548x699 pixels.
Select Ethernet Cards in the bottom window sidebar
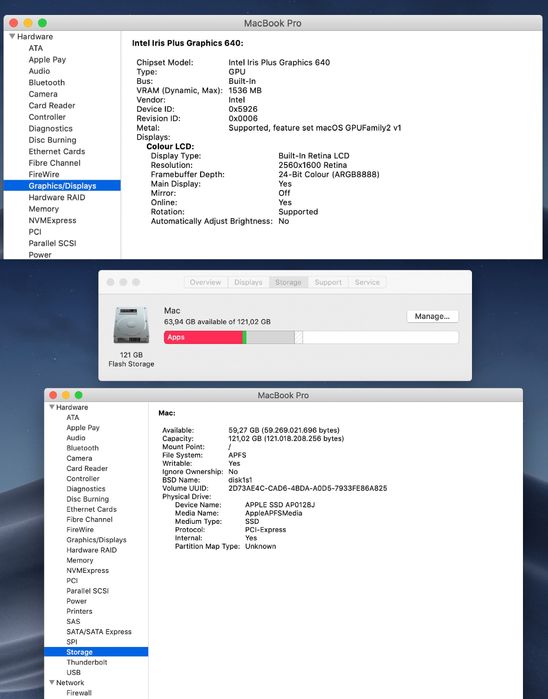(x=91, y=509)
